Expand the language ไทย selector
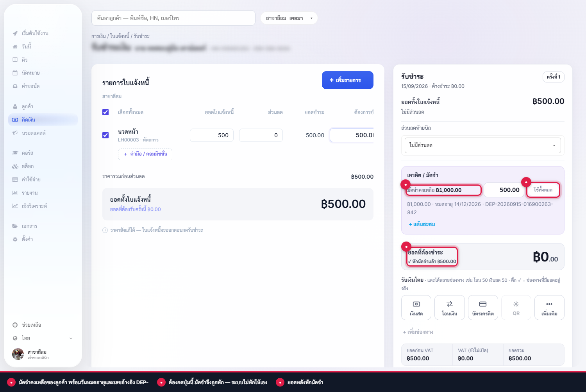The width and height of the screenshot is (586, 392). (x=43, y=338)
